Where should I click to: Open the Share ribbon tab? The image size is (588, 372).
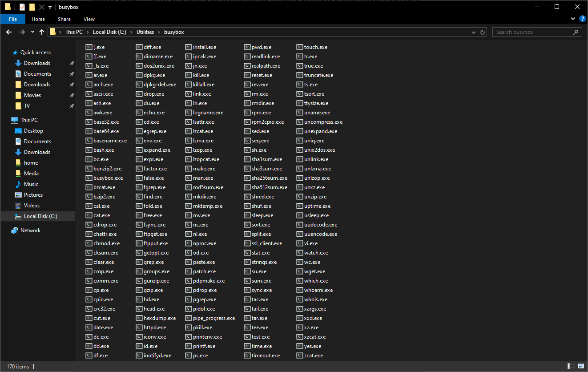click(64, 19)
